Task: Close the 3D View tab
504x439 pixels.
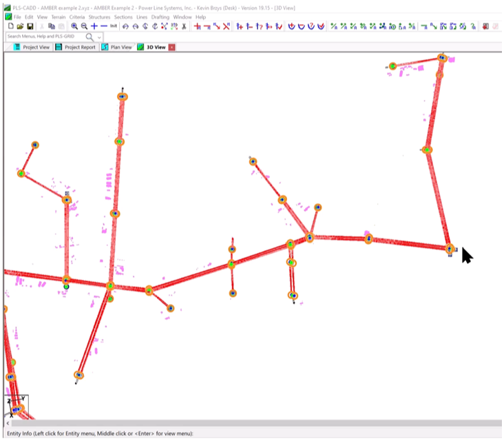Action: [x=172, y=48]
